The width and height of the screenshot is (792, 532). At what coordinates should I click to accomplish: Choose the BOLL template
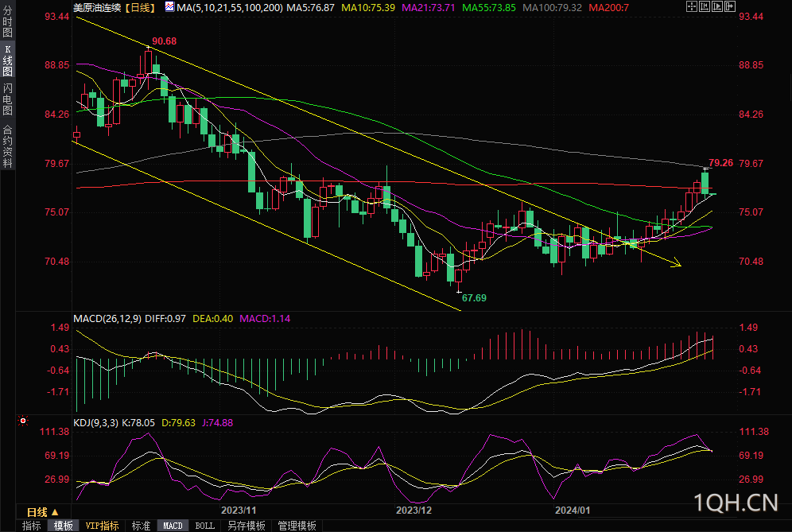(x=204, y=526)
